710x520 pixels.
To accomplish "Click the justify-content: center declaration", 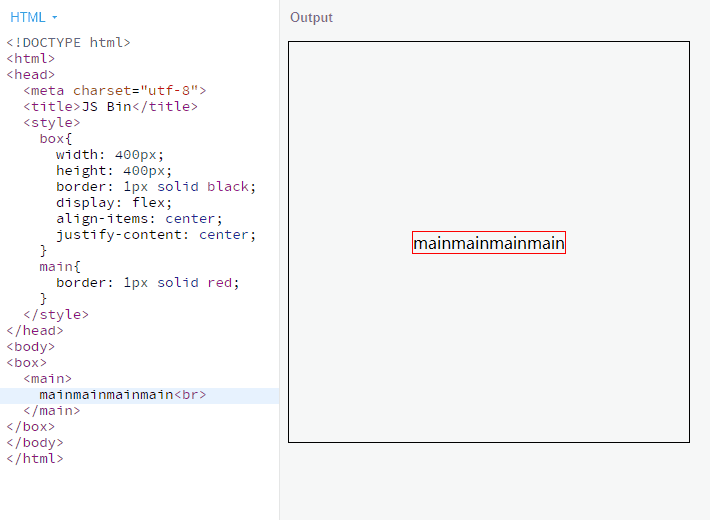I will coord(156,234).
